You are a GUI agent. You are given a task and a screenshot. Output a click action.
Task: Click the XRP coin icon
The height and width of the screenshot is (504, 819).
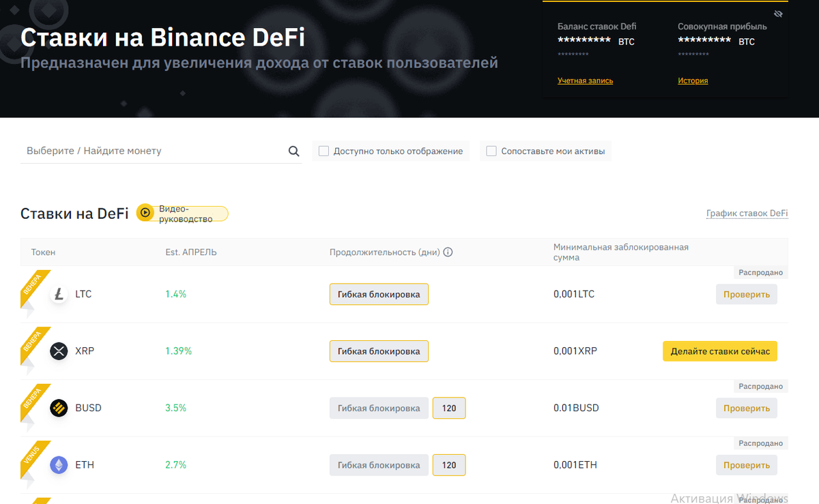tap(59, 351)
